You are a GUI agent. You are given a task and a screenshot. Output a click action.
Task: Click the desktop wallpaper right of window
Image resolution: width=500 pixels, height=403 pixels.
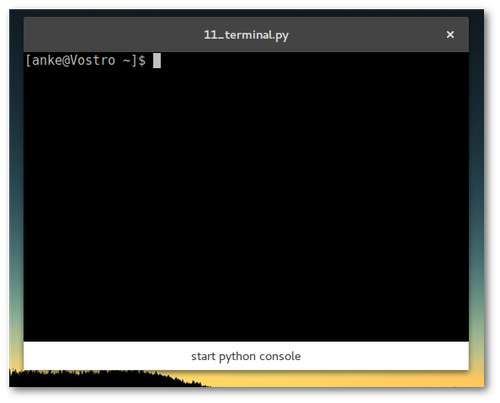pyautogui.click(x=476, y=200)
